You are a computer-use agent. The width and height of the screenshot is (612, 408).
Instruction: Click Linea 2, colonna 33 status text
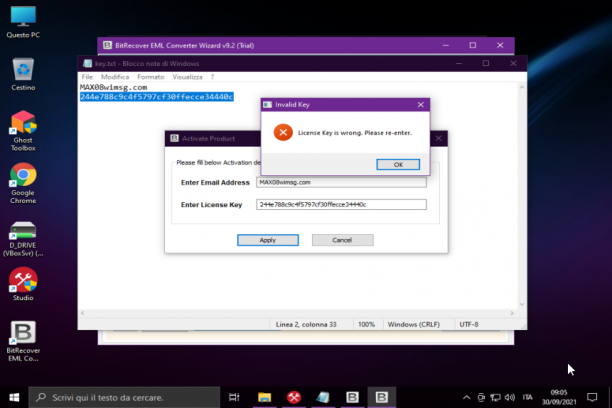(x=306, y=324)
